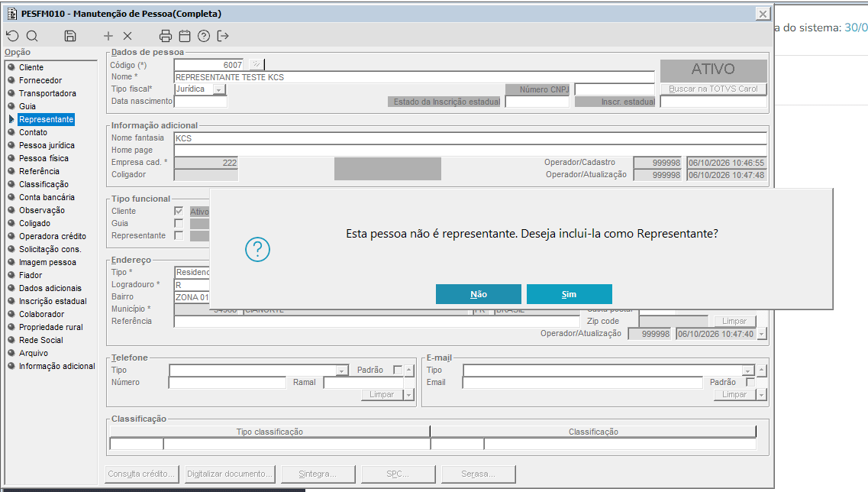
Task: Decline with the Não button
Action: pos(479,294)
